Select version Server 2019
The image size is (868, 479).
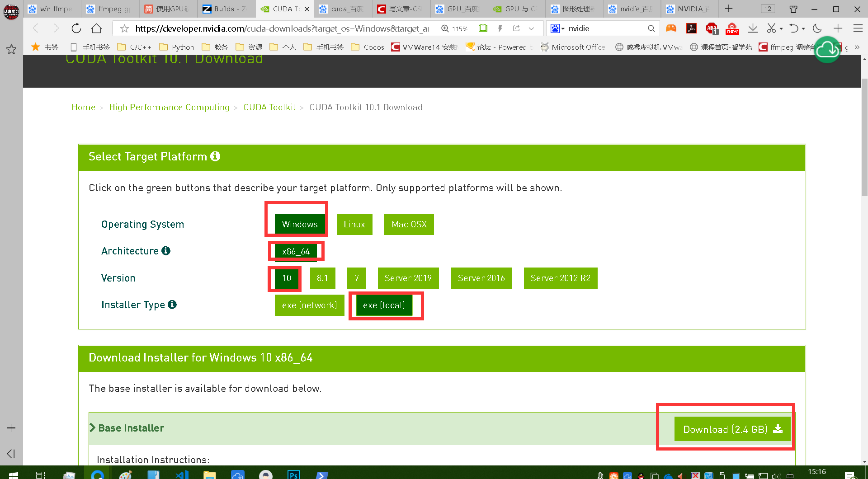tap(408, 278)
